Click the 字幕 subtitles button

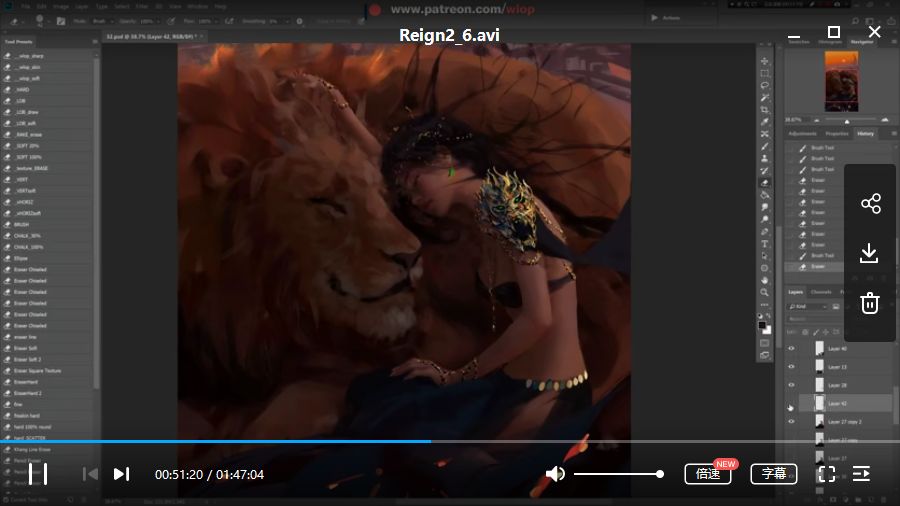[774, 474]
